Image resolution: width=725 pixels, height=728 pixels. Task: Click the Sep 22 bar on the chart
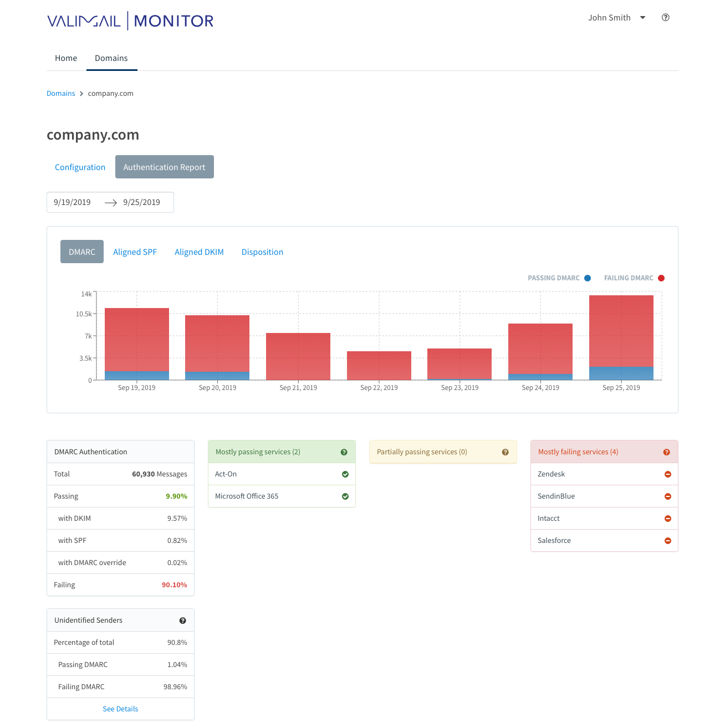(x=379, y=366)
